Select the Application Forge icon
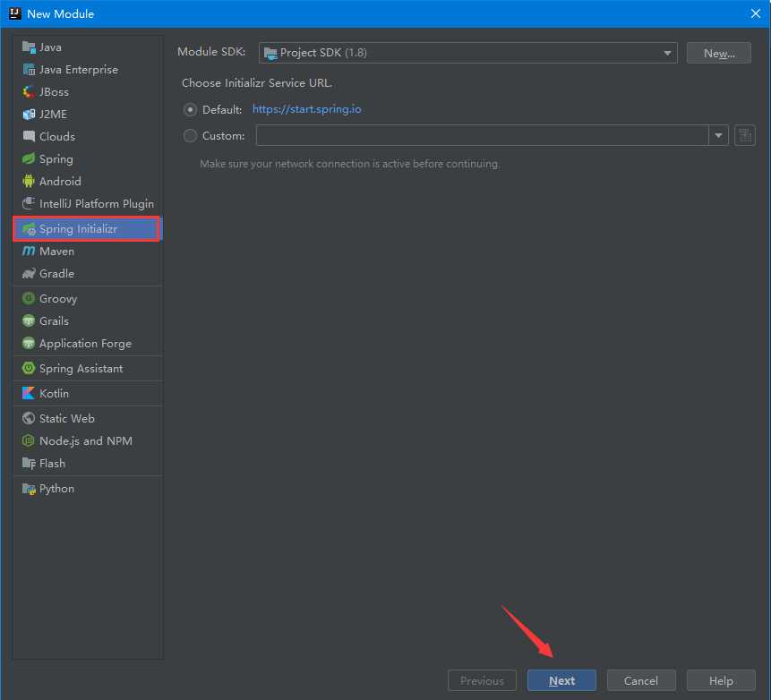 click(29, 343)
